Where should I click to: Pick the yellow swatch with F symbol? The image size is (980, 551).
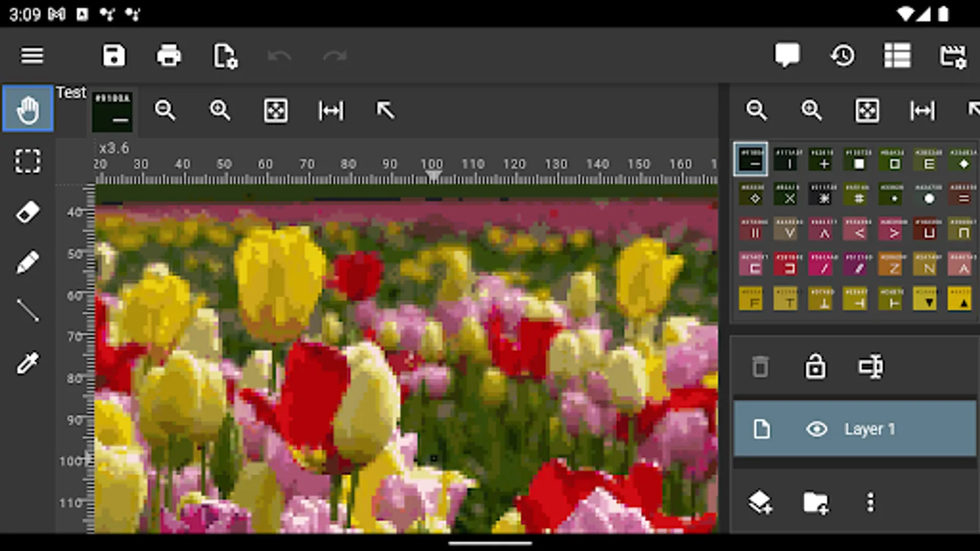point(751,299)
